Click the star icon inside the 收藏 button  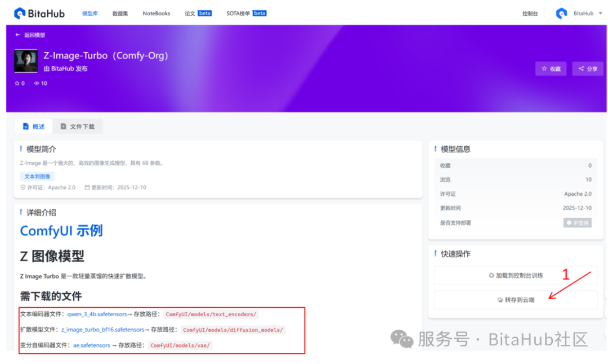pos(544,68)
